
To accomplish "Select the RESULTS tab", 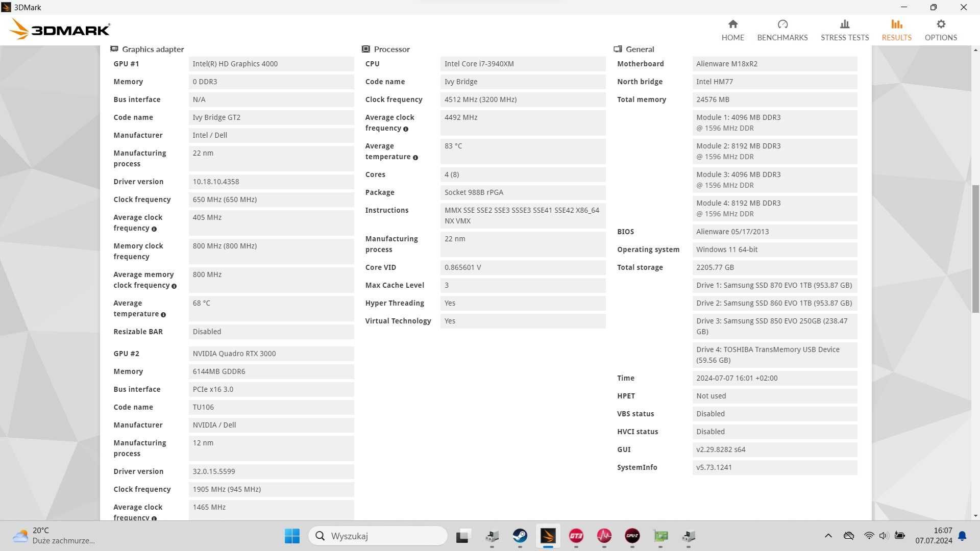I will pos(896,30).
